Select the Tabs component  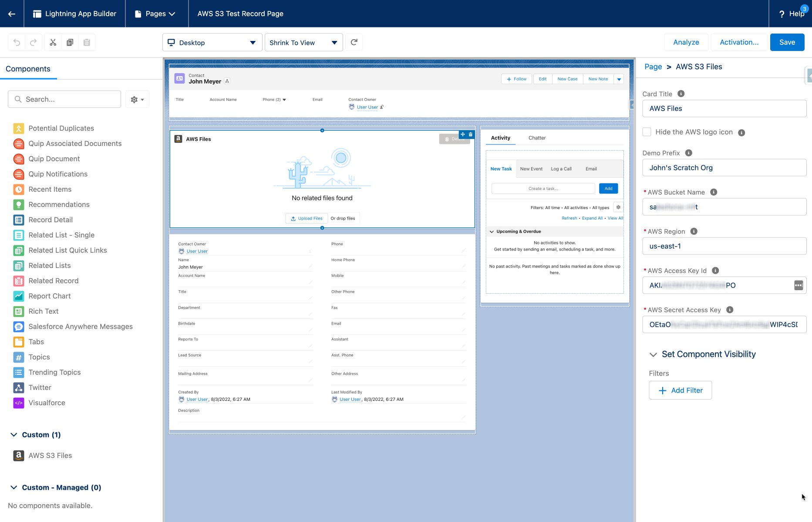click(x=29, y=342)
